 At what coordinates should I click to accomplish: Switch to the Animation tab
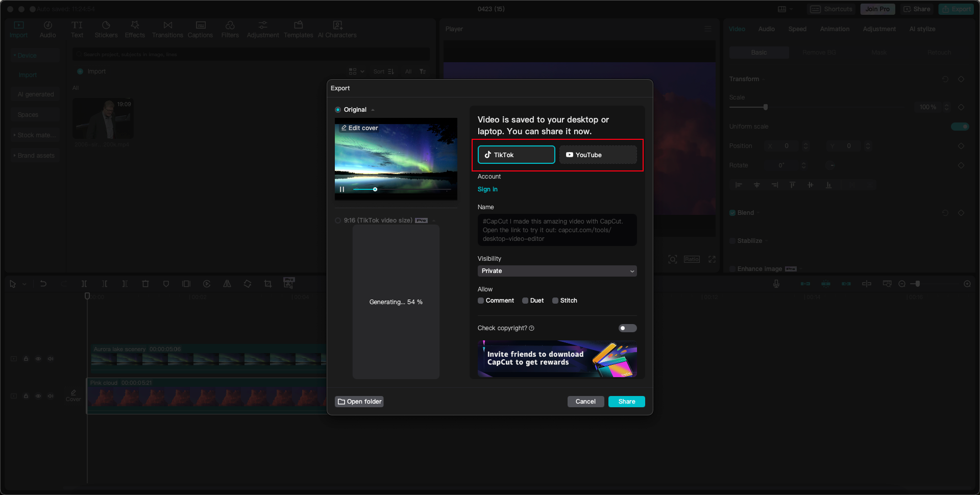coord(834,29)
